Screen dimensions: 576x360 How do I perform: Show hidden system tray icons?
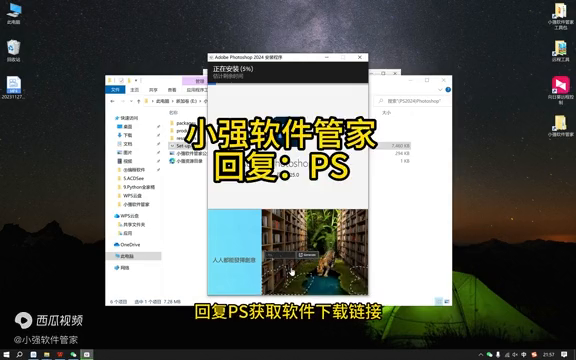pos(480,354)
